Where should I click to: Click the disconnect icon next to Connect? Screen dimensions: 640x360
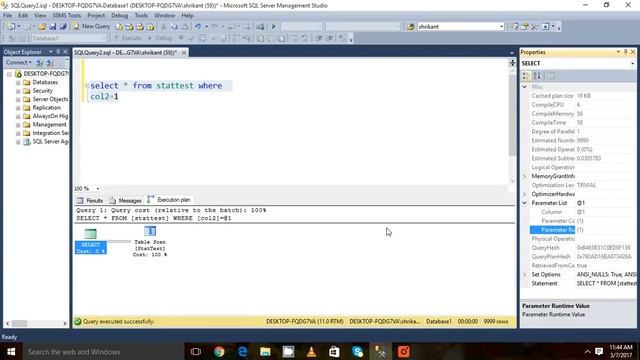50,62
